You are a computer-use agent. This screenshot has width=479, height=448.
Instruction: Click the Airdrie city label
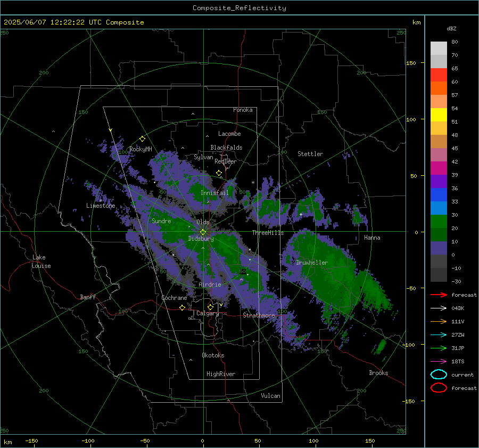210,284
